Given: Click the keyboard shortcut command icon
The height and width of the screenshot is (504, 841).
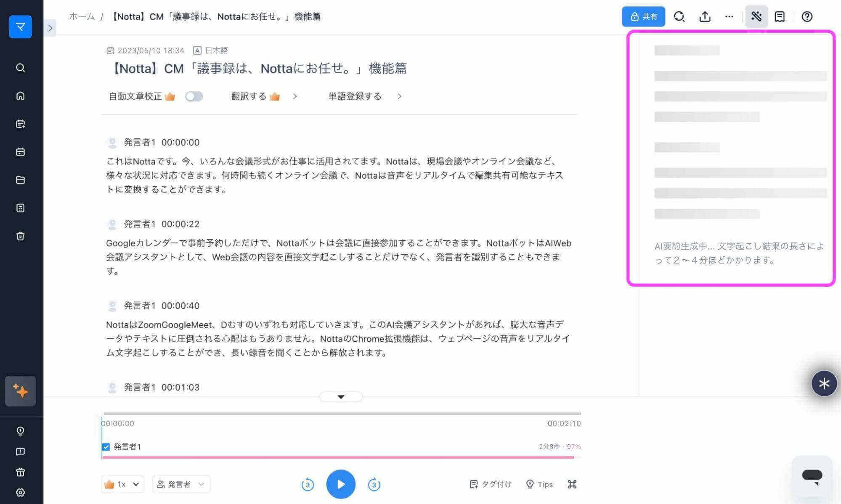Looking at the screenshot, I should [572, 484].
